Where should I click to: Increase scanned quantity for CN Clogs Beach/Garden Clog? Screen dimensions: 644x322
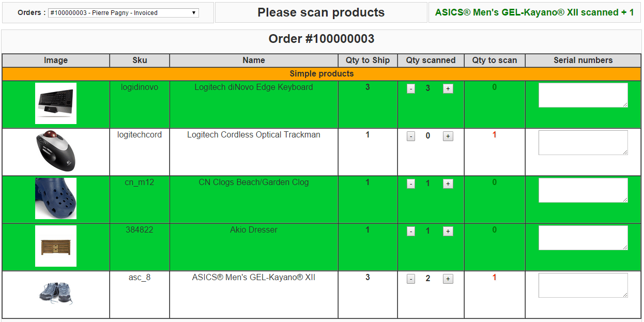448,184
